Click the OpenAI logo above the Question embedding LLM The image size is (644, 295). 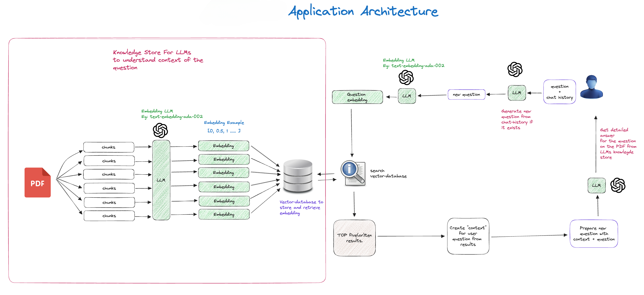pos(406,78)
